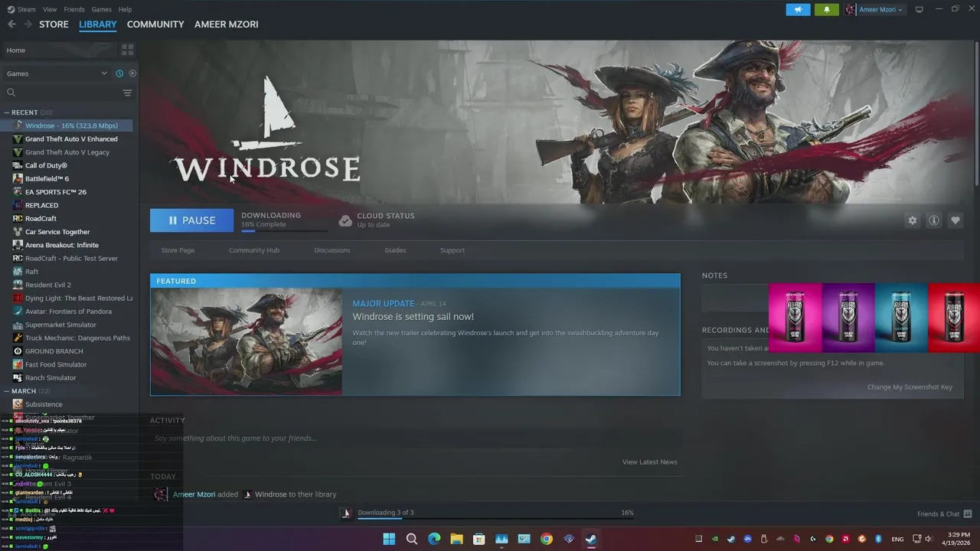980x551 pixels.
Task: Open the Guides link
Action: coord(395,250)
